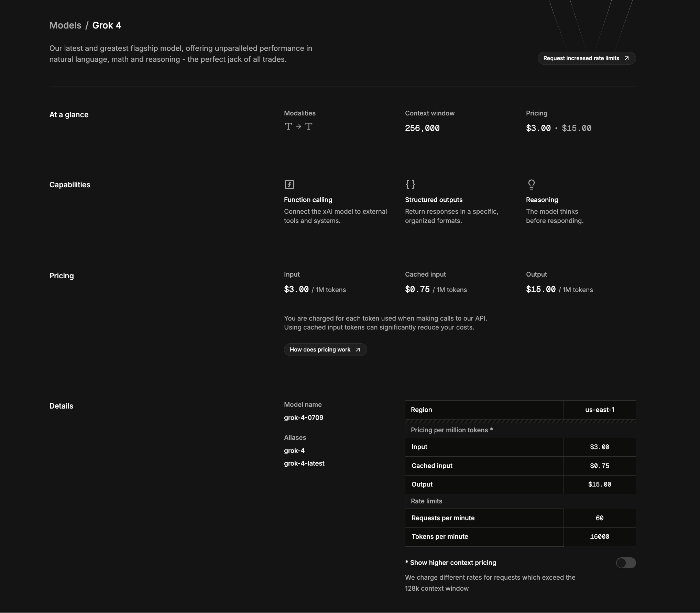Click Requests per minute value 60
The width and height of the screenshot is (700, 613).
600,518
